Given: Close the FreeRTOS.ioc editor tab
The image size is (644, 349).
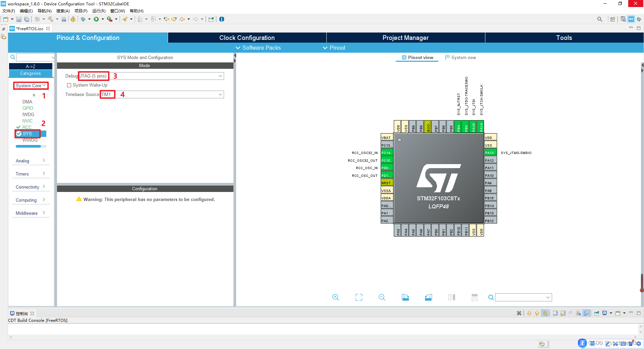Looking at the screenshot, I should [48, 29].
